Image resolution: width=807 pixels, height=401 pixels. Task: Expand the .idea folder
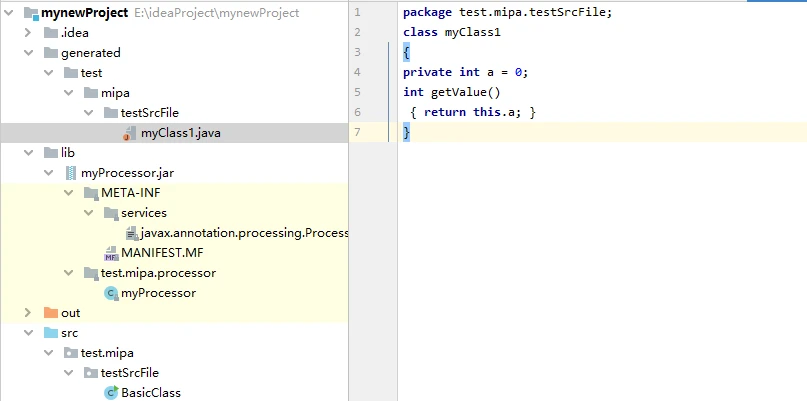(x=29, y=33)
